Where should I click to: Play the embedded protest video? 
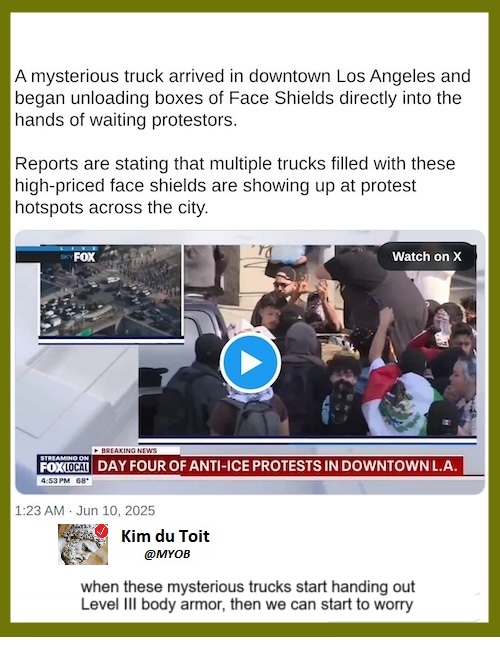click(x=250, y=362)
